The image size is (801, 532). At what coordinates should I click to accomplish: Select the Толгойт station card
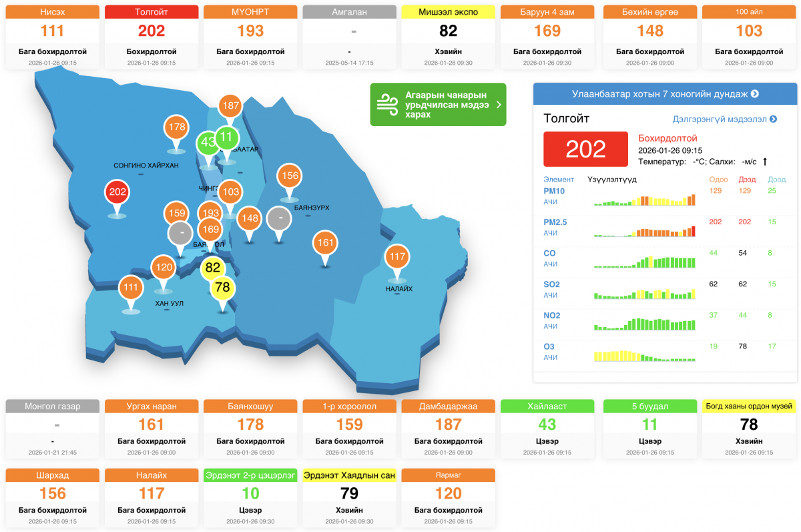[152, 37]
